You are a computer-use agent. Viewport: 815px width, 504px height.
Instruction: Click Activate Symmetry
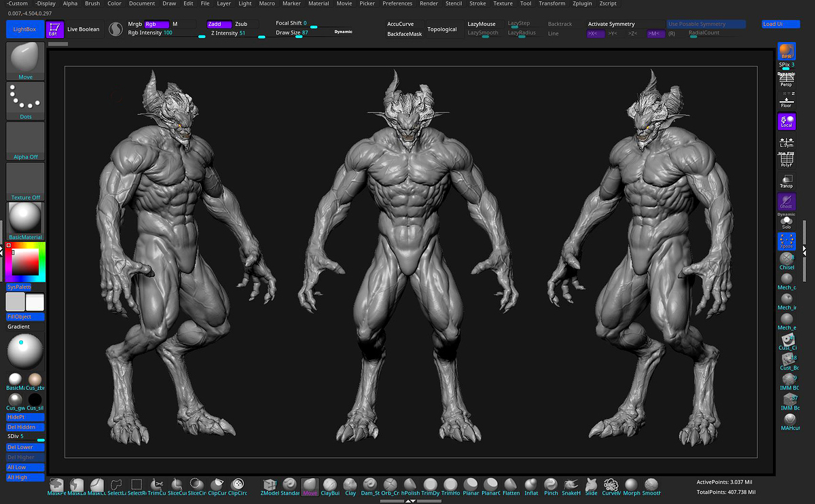[x=625, y=24]
